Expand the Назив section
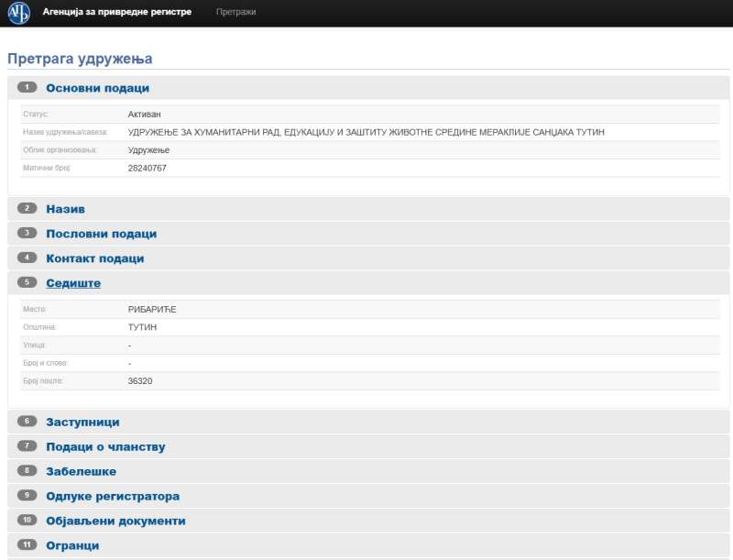Viewport: 733px width, 560px height. (65, 209)
